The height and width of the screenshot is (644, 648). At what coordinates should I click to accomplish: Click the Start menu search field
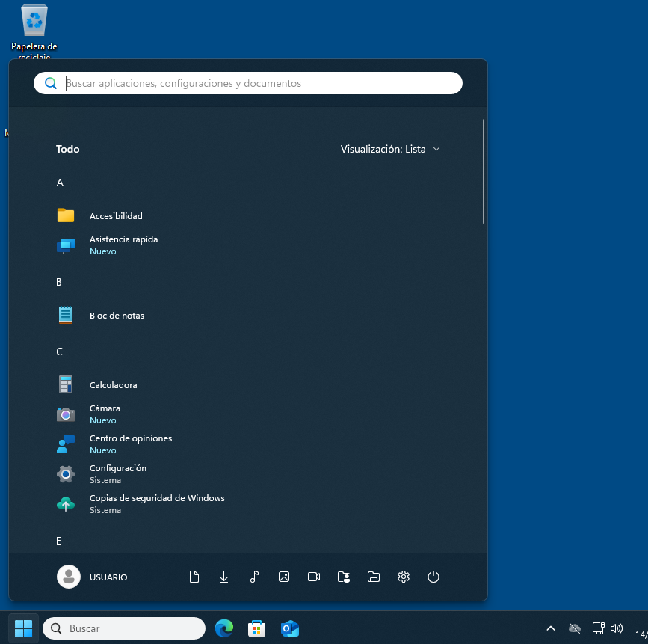coord(248,83)
